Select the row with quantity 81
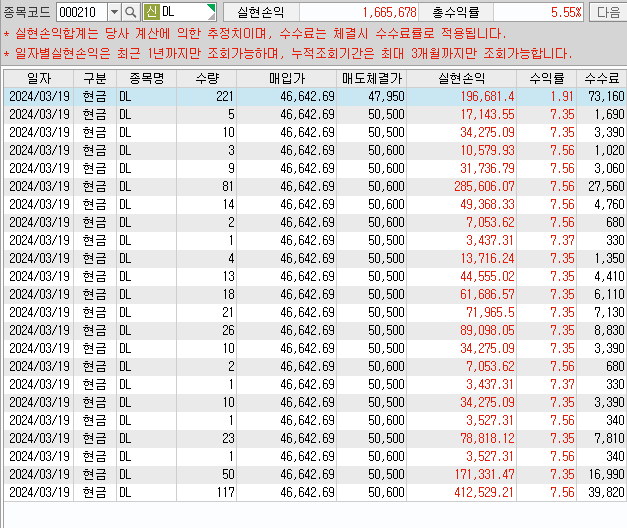This screenshot has width=627, height=528. coord(315,186)
